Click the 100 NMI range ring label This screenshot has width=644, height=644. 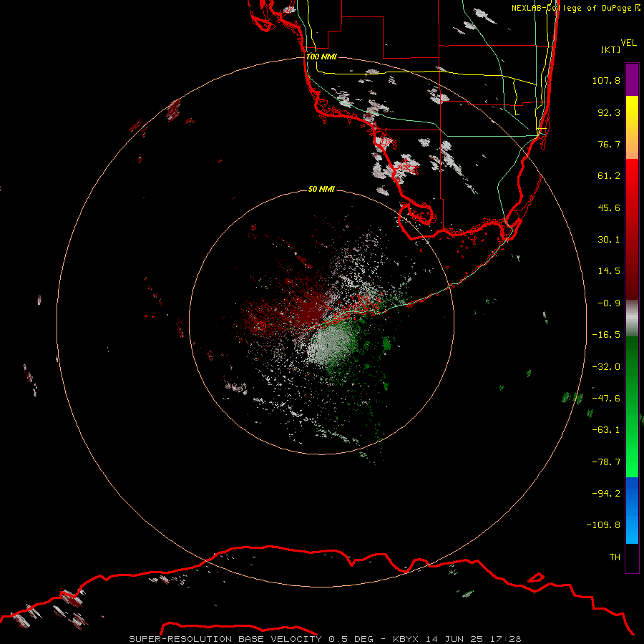[x=321, y=57]
